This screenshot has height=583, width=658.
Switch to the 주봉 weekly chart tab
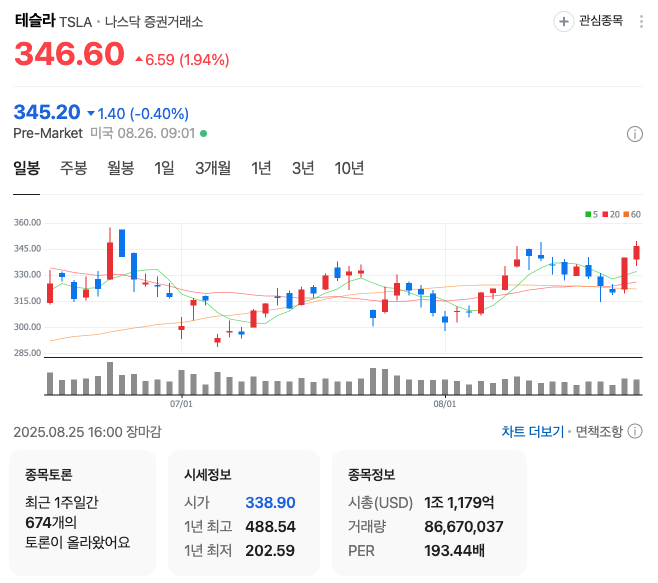[74, 168]
